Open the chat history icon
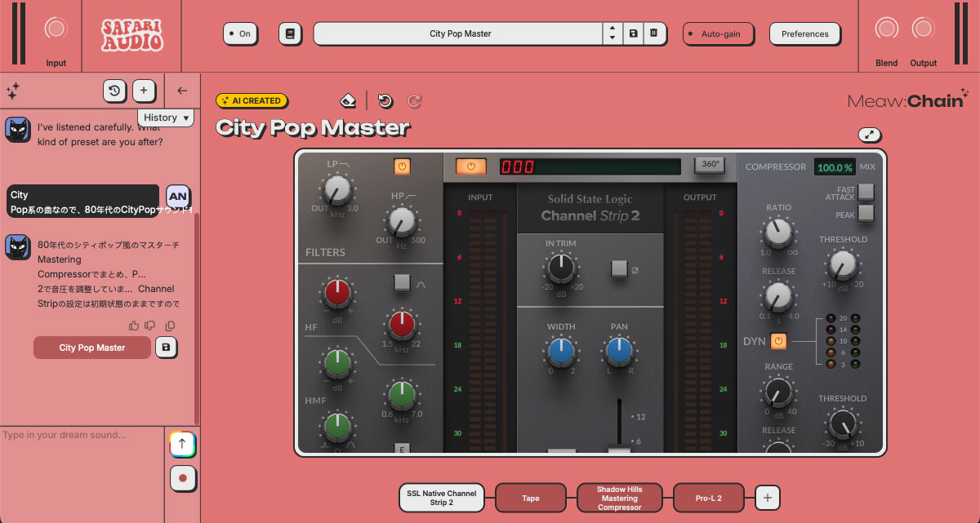The height and width of the screenshot is (523, 980). click(115, 91)
